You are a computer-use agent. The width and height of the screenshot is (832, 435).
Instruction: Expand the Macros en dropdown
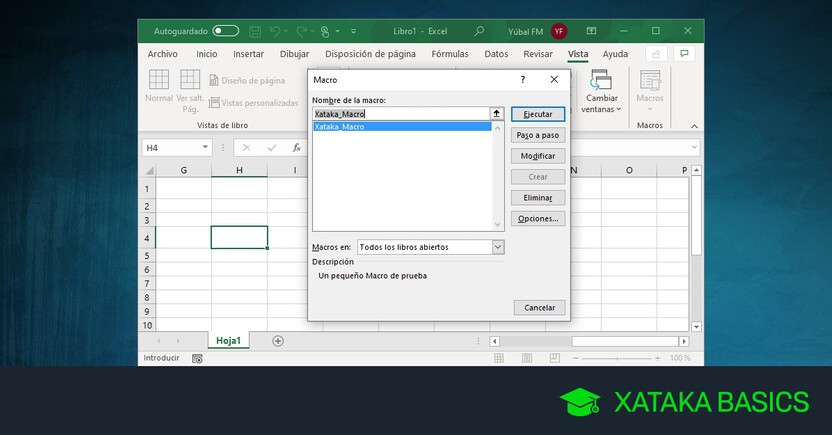pos(498,246)
